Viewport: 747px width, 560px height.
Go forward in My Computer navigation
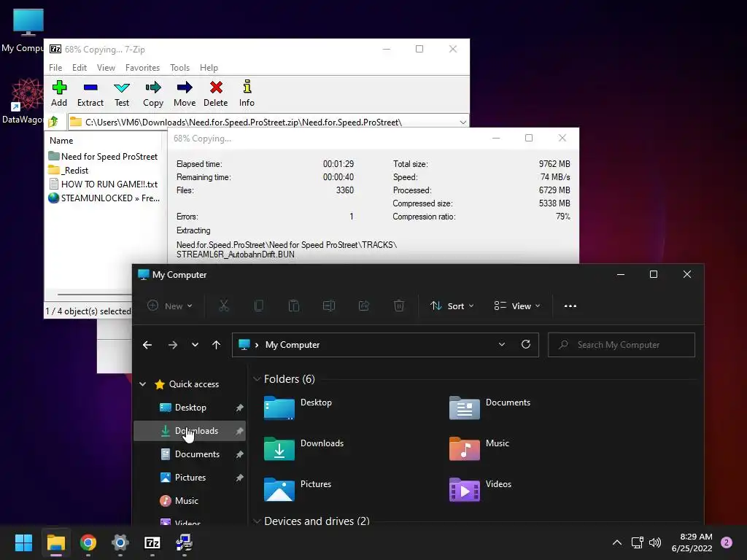point(172,345)
